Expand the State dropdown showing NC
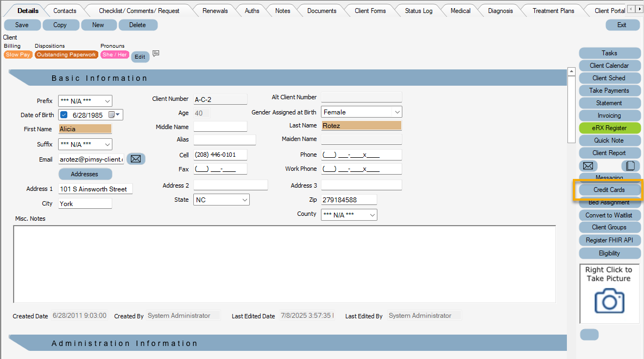The height and width of the screenshot is (359, 644). point(244,199)
